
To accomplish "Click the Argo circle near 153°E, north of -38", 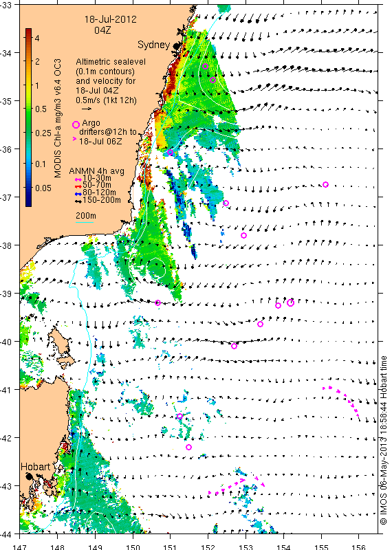I will (x=244, y=235).
